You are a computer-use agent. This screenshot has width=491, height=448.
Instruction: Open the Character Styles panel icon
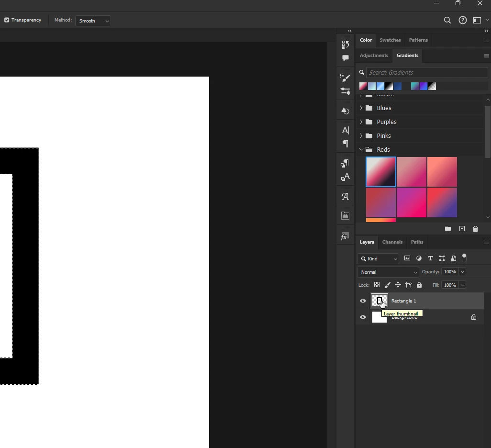click(345, 177)
